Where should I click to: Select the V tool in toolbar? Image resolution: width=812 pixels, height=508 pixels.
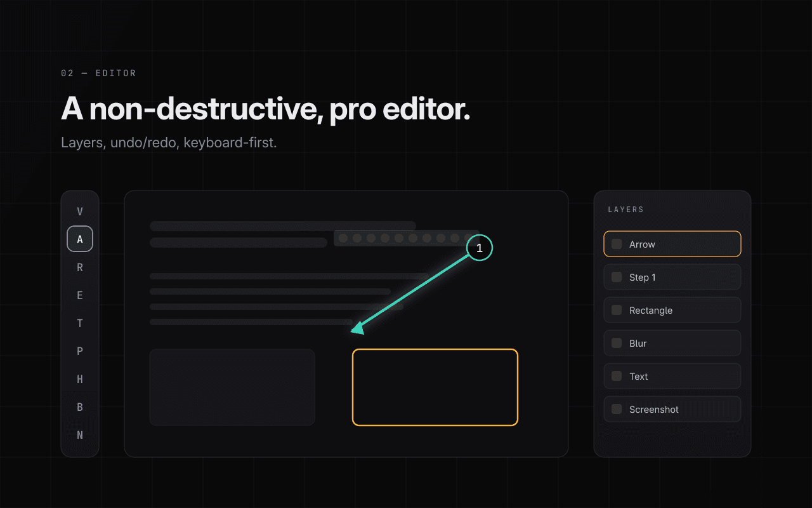(80, 211)
